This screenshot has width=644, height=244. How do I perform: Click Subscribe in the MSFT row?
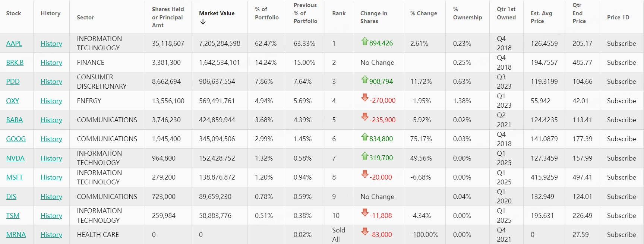621,177
